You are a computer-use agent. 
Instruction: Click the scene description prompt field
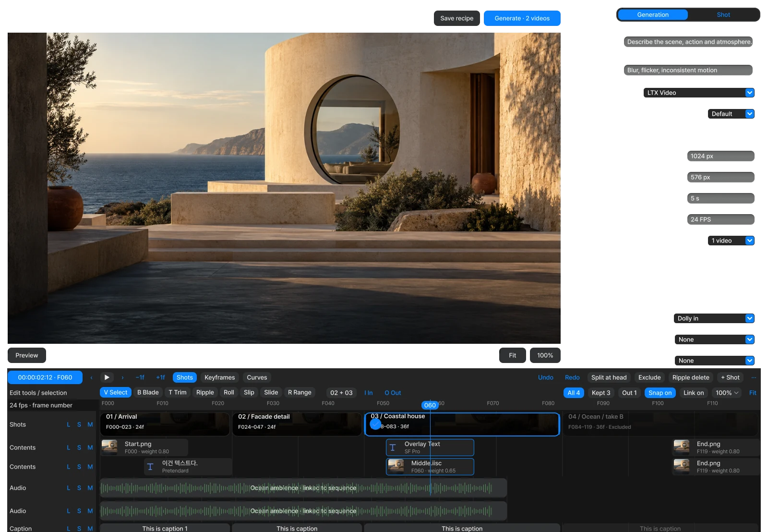point(688,42)
